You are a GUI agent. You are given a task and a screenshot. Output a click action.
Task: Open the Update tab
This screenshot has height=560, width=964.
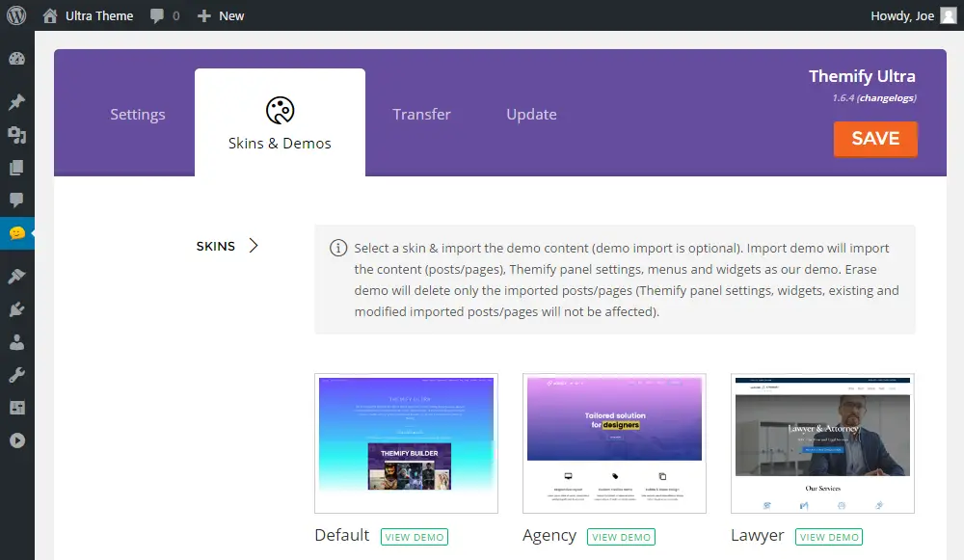point(531,115)
